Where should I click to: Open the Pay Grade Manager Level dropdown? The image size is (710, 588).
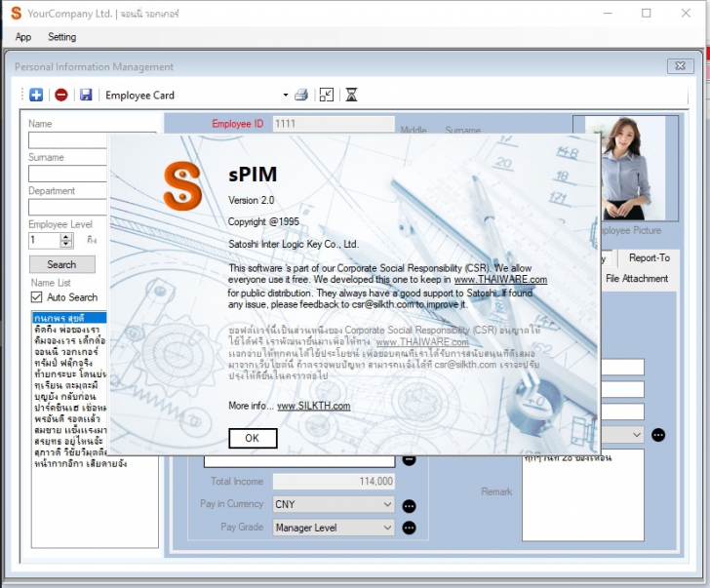click(x=334, y=528)
